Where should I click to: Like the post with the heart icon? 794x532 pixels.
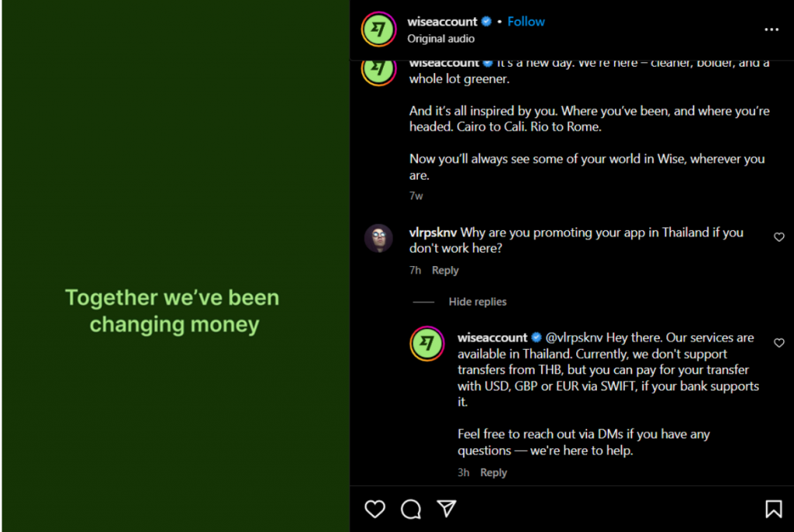375,510
